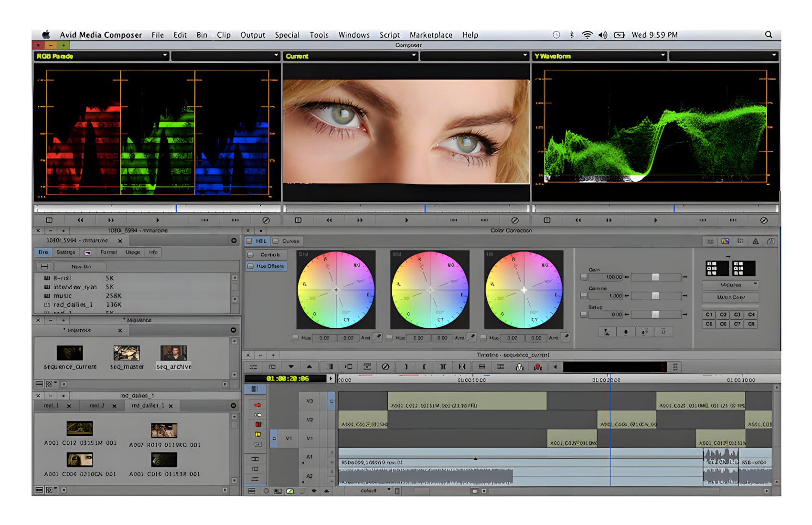Pick color with Highlight wheel eyedropper

click(x=566, y=337)
